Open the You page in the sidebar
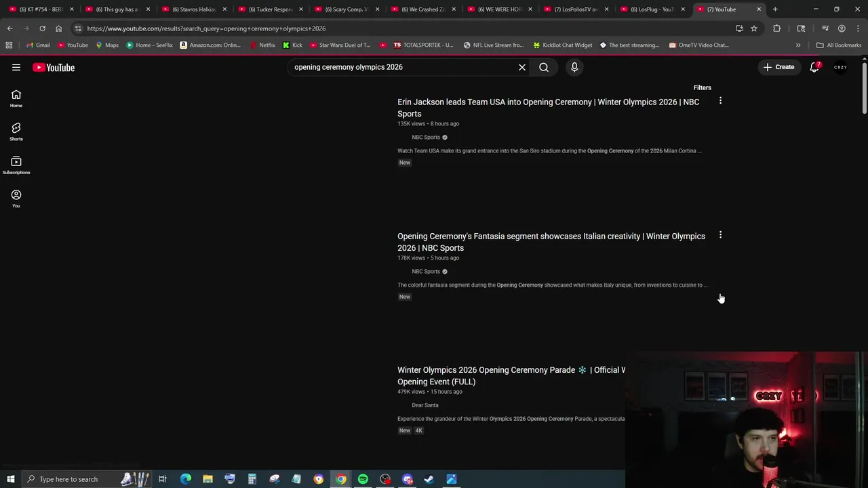Screen dimensions: 868x488 point(16,198)
